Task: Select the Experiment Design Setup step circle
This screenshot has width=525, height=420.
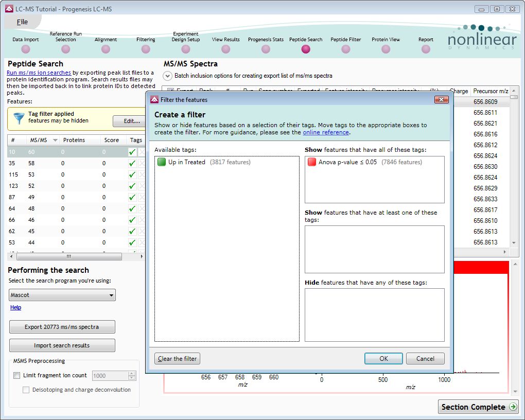Action: click(x=185, y=49)
